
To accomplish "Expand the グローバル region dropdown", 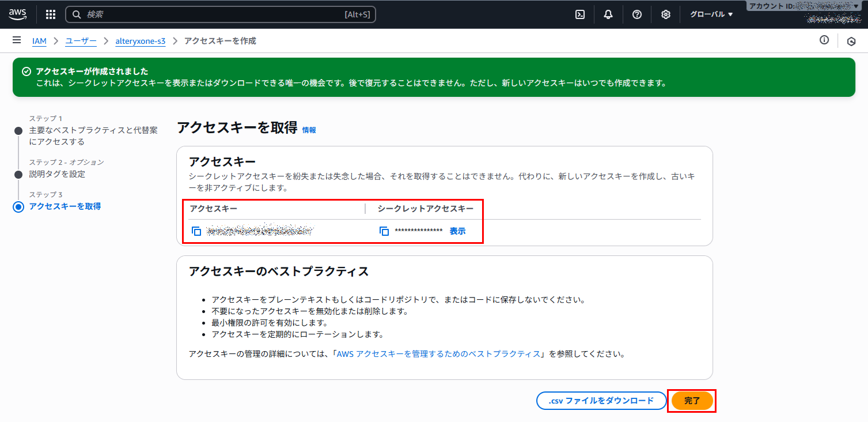I will (x=711, y=14).
